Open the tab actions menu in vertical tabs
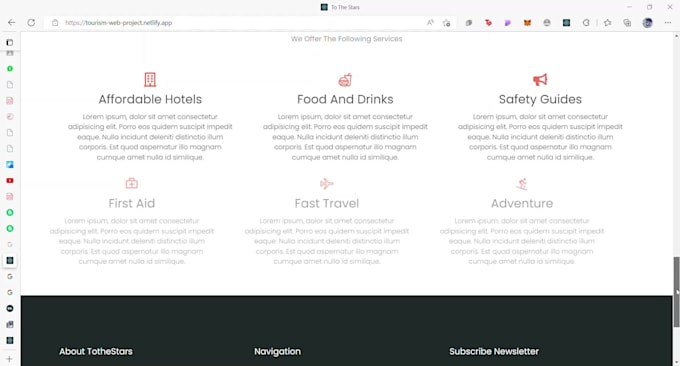The height and width of the screenshot is (366, 680). 10,42
